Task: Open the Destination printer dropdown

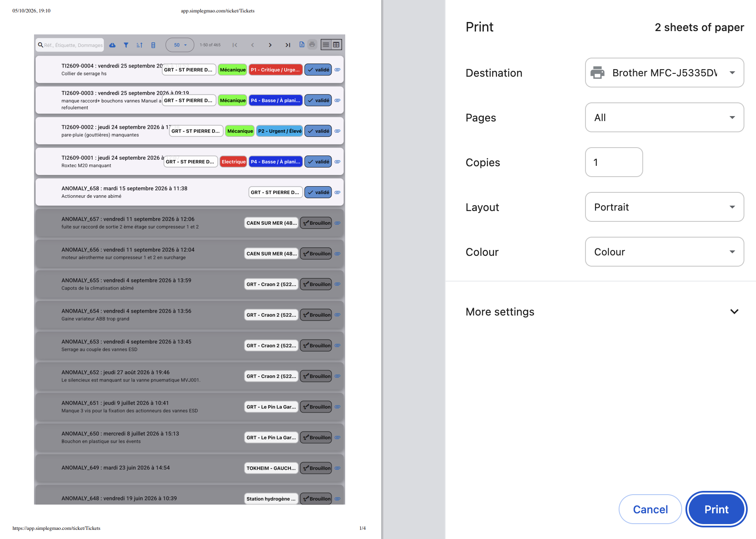Action: point(664,73)
